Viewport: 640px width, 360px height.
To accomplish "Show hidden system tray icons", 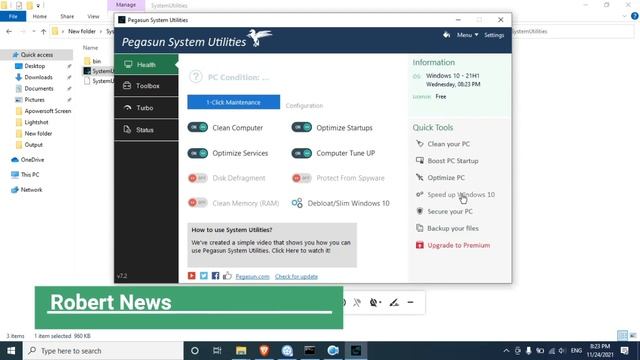I will 506,351.
